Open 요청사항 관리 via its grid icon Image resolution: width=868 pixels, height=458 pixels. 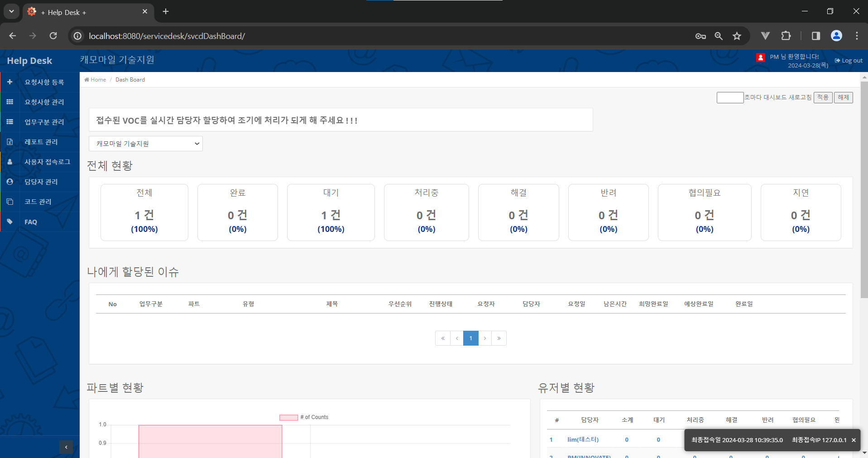pos(10,102)
